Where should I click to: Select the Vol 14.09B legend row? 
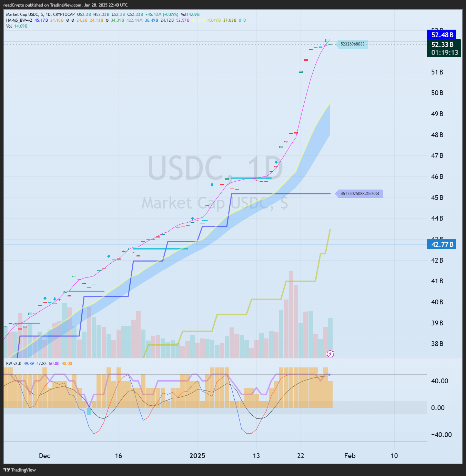click(17, 26)
